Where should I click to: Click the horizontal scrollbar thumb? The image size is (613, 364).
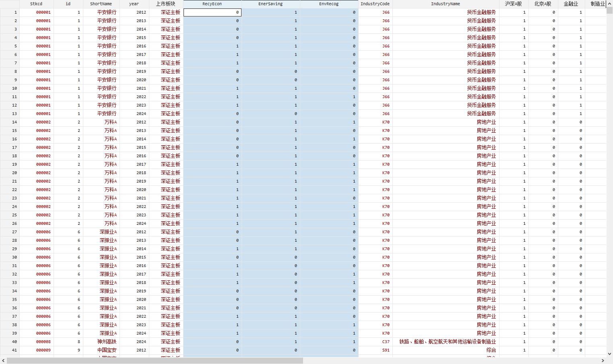click(155, 360)
